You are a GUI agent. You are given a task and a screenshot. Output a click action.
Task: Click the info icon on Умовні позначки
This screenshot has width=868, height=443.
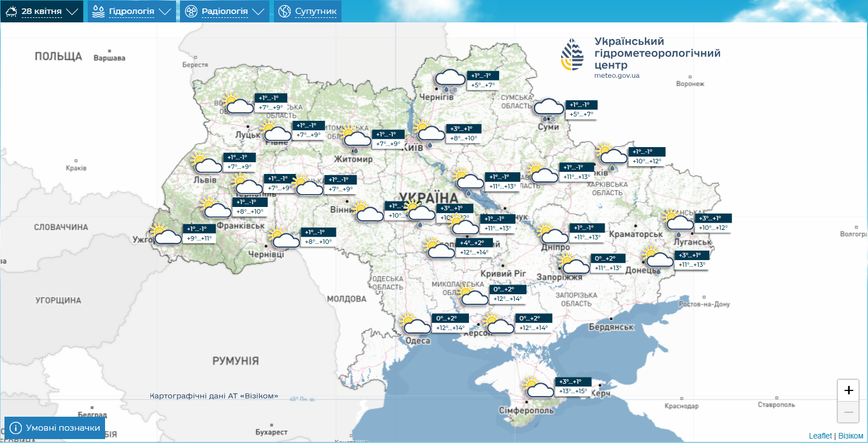point(17,427)
